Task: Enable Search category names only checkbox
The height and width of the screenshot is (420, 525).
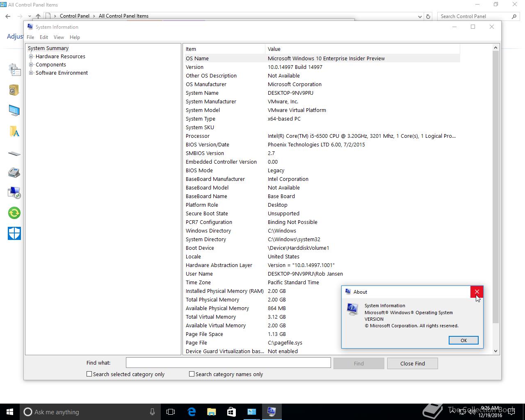Action: pos(192,374)
